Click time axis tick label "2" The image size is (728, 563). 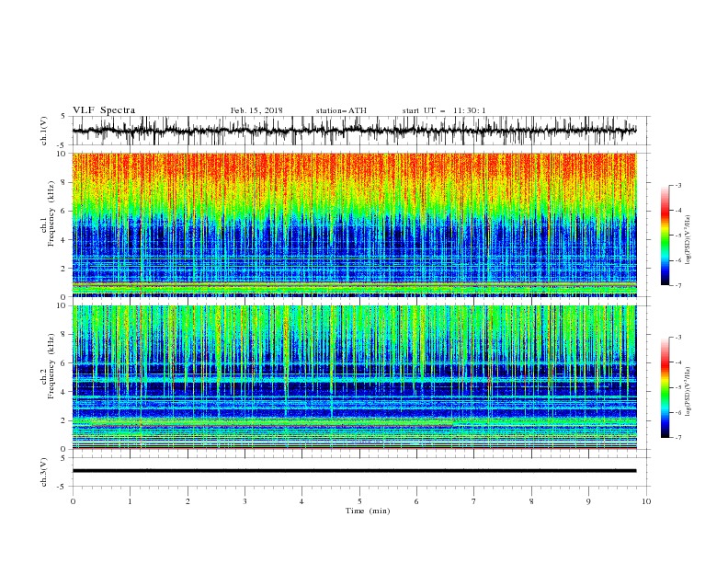(188, 501)
